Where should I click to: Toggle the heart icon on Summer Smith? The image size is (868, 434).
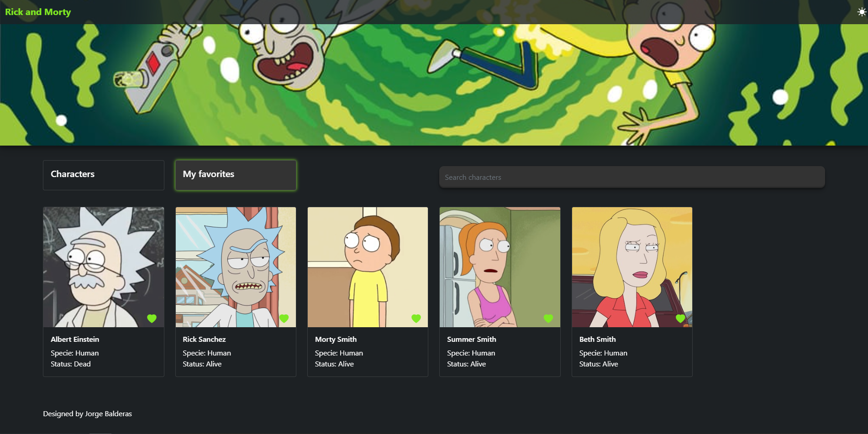[548, 319]
